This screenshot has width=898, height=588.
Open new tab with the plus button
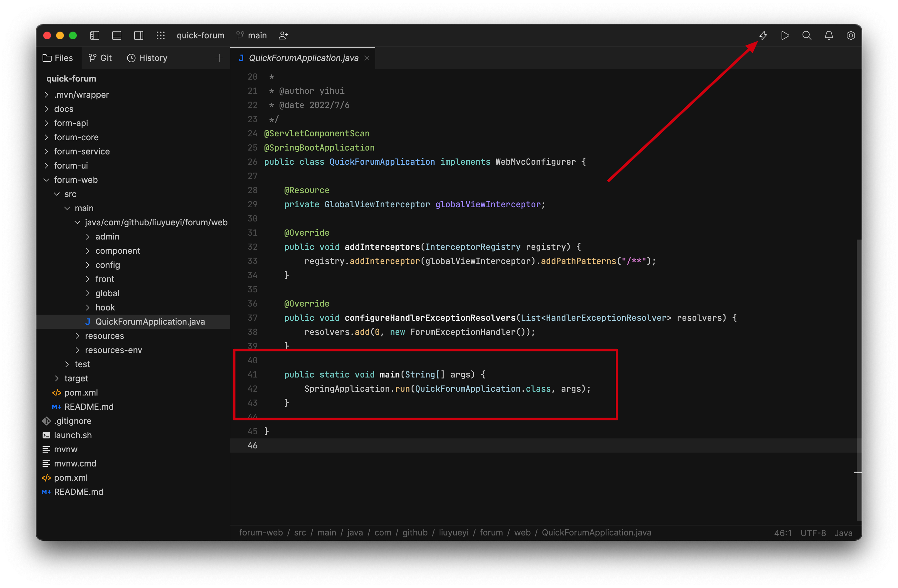pyautogui.click(x=219, y=58)
